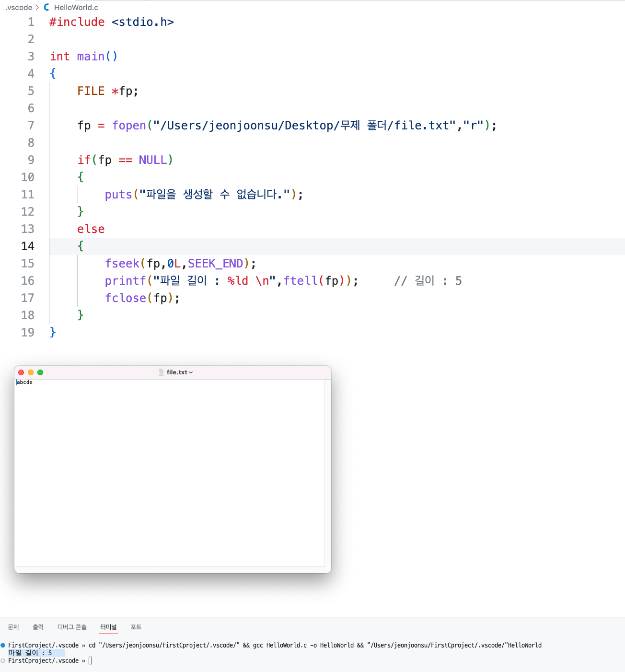Click the ftell(fp) call
Viewport: 625px width, 672px height.
click(x=314, y=281)
